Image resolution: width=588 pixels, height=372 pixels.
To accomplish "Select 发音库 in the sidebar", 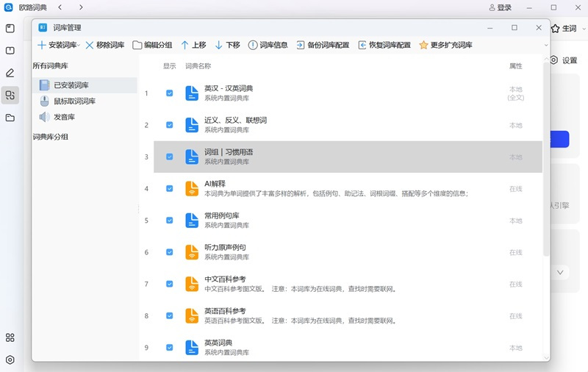I will 64,117.
